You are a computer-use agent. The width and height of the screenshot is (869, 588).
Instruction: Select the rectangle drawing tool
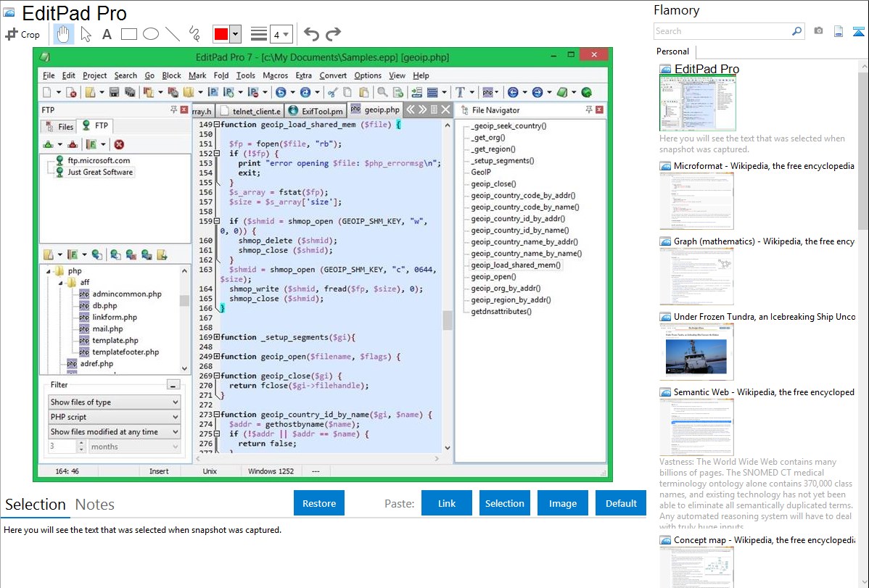128,34
